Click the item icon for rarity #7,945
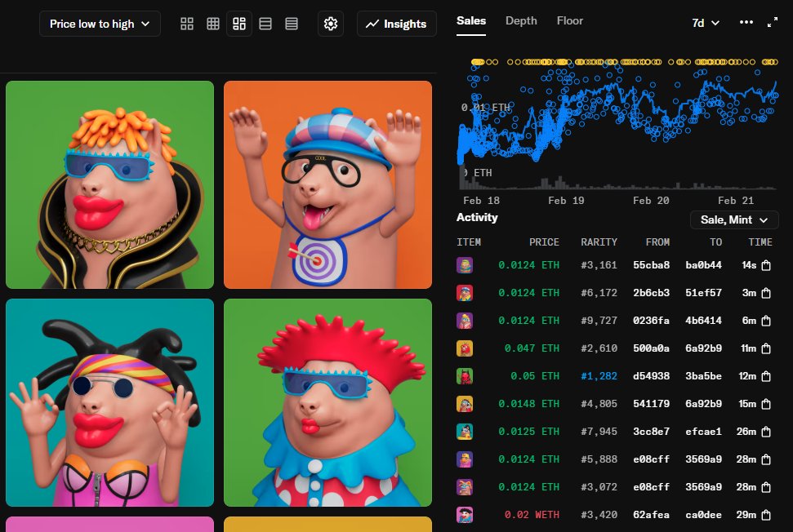This screenshot has width=793, height=532. pyautogui.click(x=465, y=432)
